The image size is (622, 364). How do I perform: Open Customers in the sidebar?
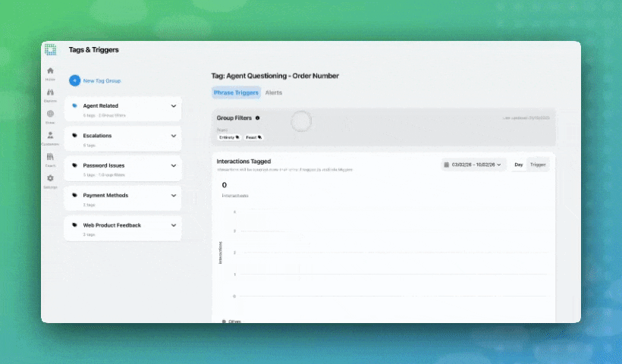50,136
